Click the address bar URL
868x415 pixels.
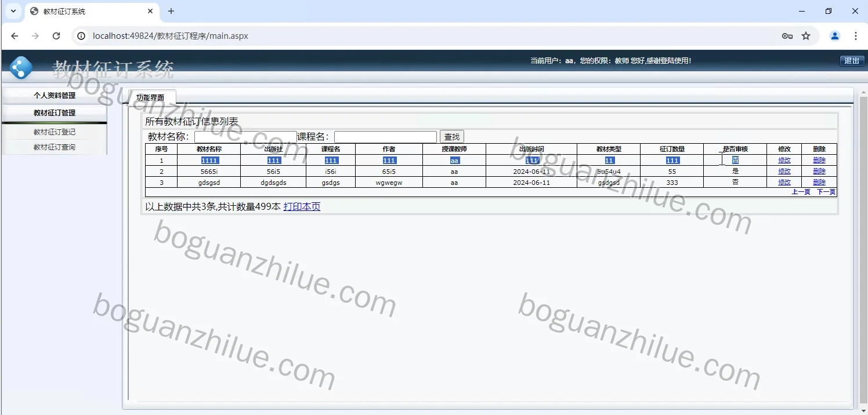click(x=171, y=36)
